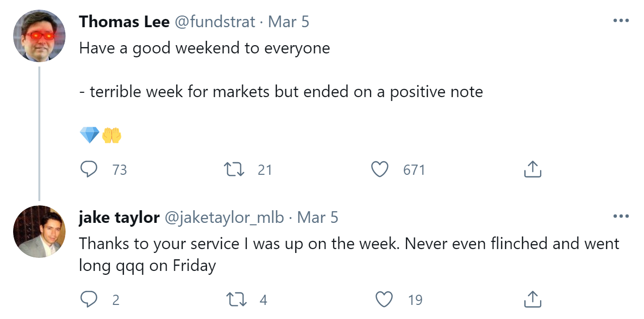Screen dimensions: 644x319
Task: Click the jake taylor display name
Action: [x=119, y=217]
